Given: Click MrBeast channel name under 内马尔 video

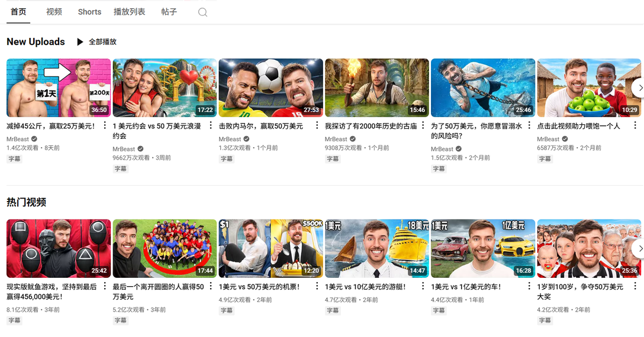Looking at the screenshot, I should [230, 139].
